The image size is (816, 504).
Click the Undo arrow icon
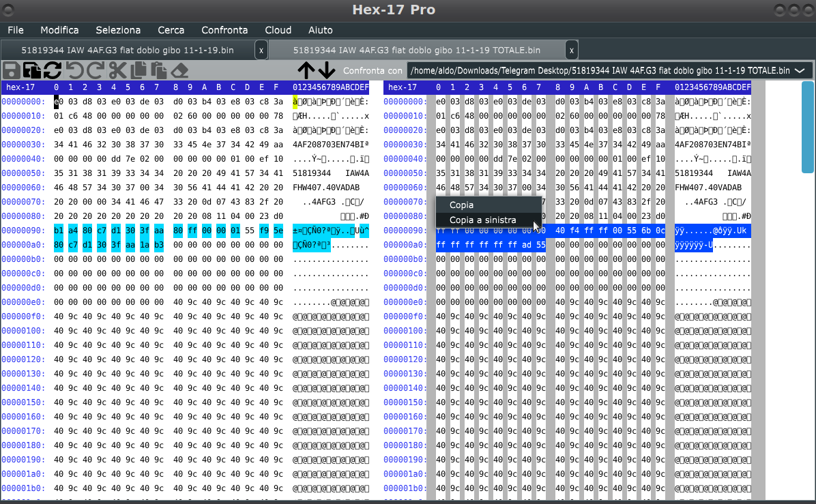click(x=74, y=70)
